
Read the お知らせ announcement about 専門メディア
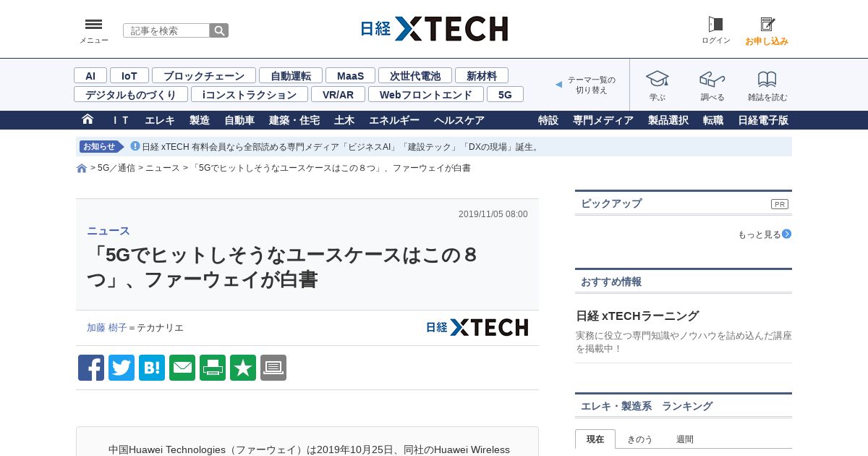click(x=341, y=146)
